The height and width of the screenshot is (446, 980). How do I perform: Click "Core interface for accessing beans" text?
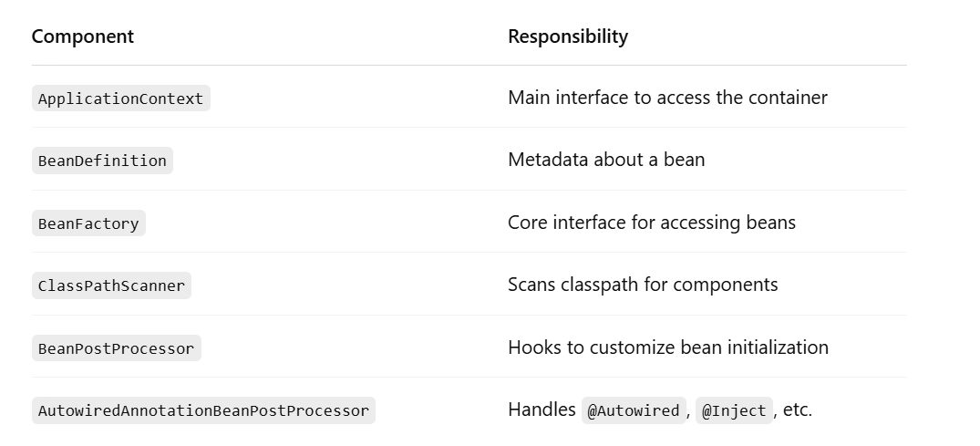click(652, 223)
